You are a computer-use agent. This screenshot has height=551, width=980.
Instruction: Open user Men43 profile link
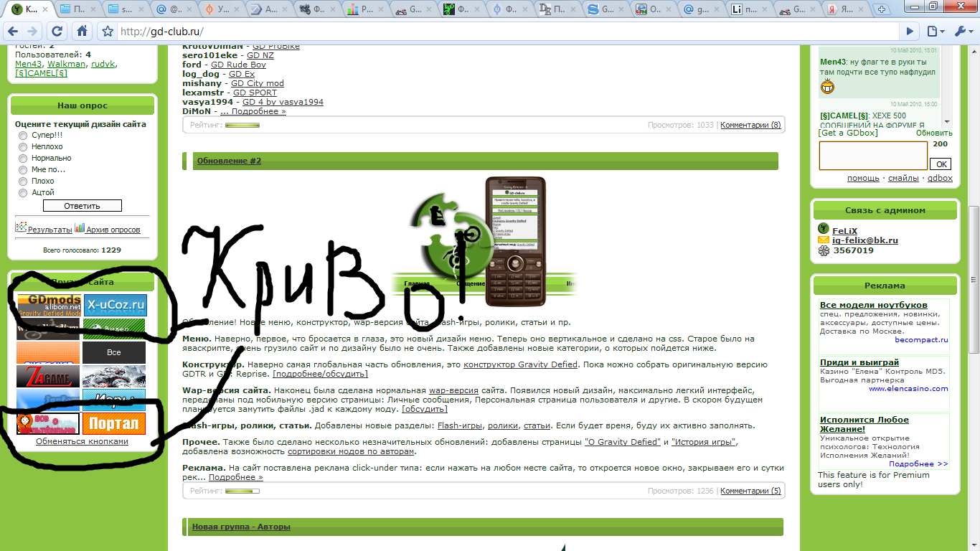tap(28, 64)
